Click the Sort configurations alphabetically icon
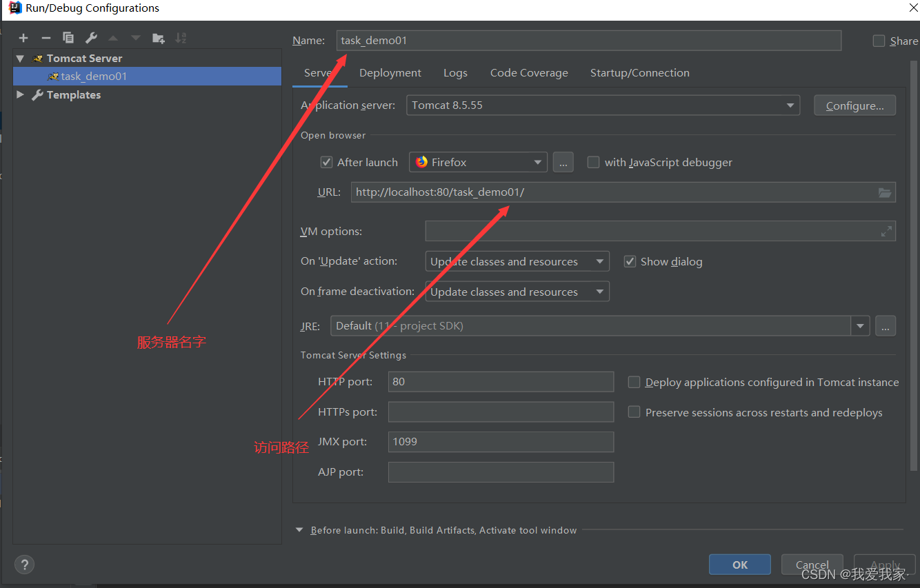The image size is (920, 588). tap(181, 38)
